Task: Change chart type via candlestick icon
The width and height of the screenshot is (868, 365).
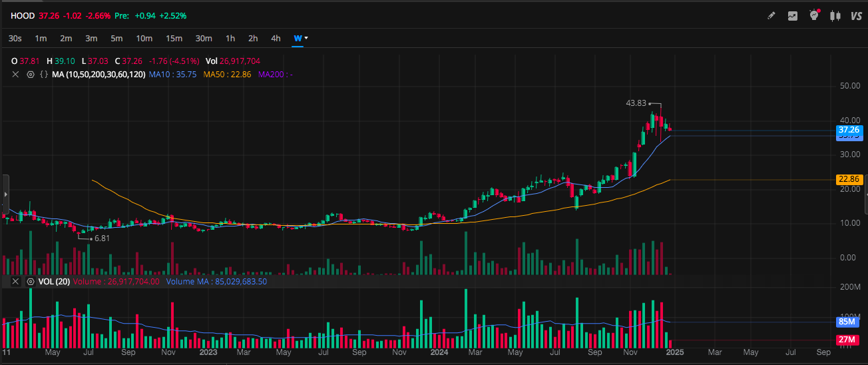Action: pos(835,15)
